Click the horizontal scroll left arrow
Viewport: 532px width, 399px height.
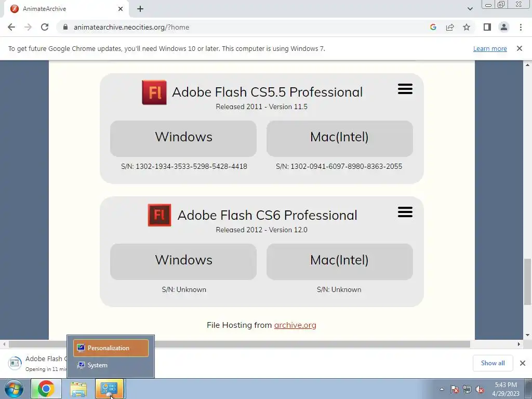4,344
